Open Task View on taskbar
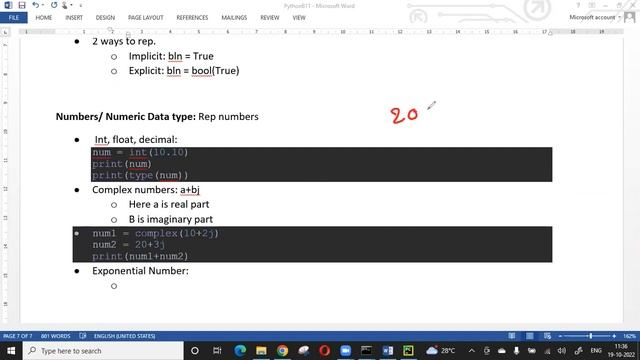The width and height of the screenshot is (640, 360). click(x=217, y=351)
